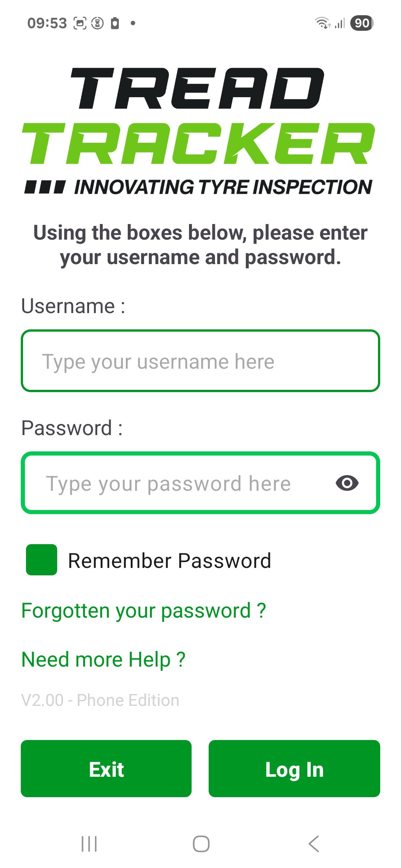The height and width of the screenshot is (868, 401).
Task: Tick the Remember Password checkbox
Action: (x=42, y=560)
